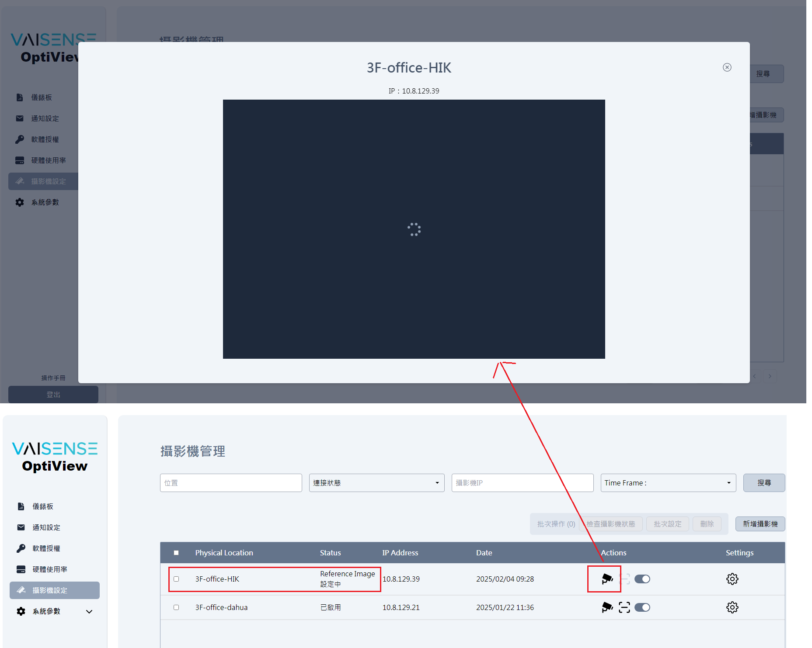The height and width of the screenshot is (648, 812).
Task: Go to 儀錶板 in the undimmed sidebar
Action: point(43,506)
